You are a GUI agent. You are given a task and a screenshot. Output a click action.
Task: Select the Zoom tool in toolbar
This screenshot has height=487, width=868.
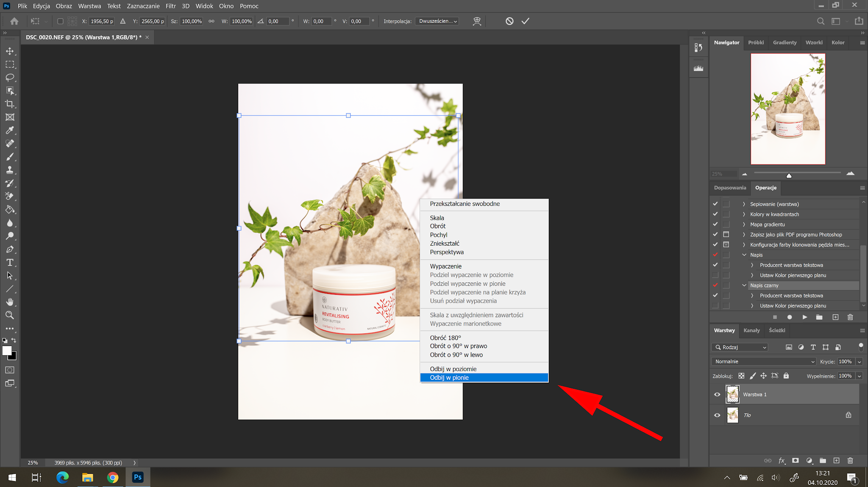[10, 315]
